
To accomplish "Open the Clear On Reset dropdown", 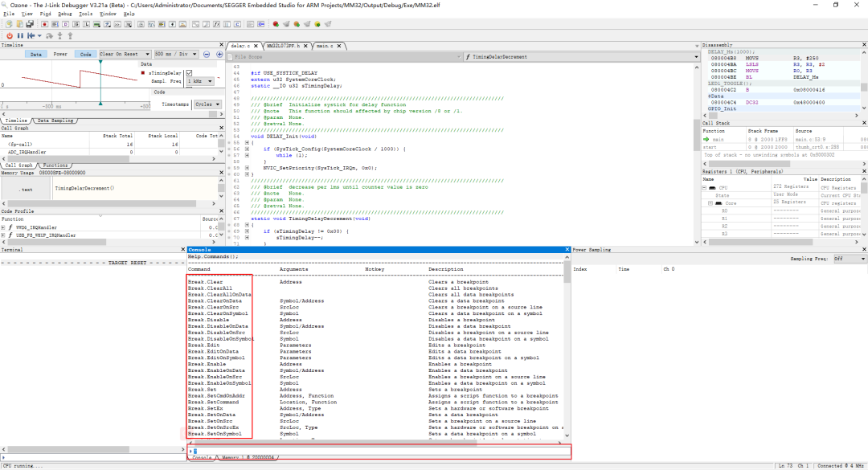I will [125, 55].
